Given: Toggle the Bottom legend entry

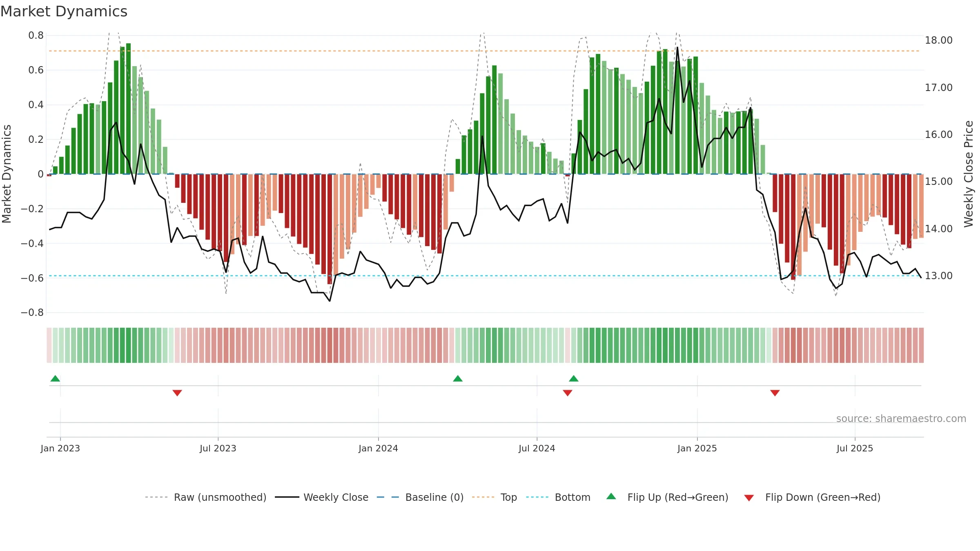Looking at the screenshot, I should point(558,497).
